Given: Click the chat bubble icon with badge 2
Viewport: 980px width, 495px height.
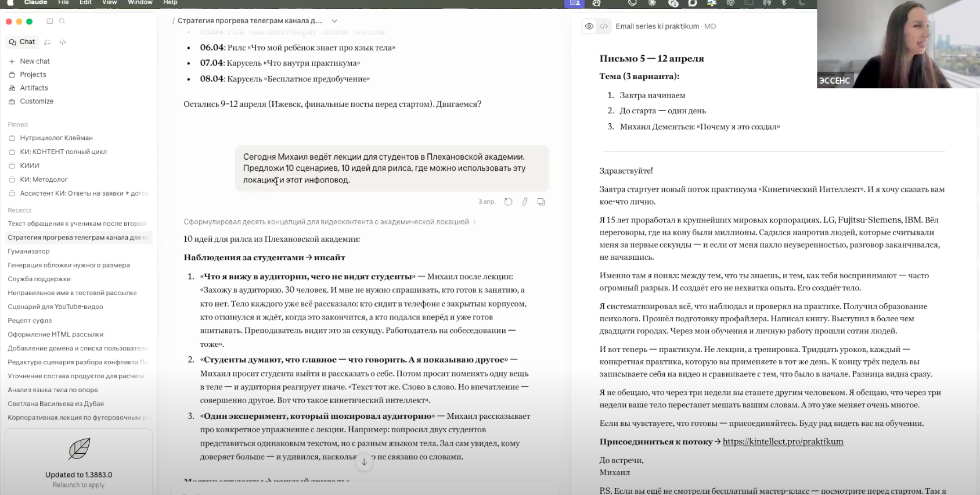Looking at the screenshot, I should [x=673, y=3].
